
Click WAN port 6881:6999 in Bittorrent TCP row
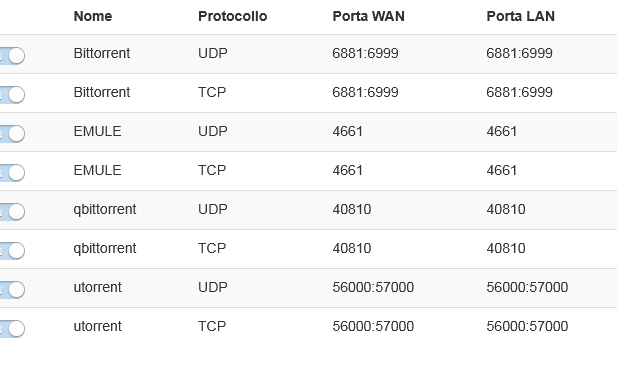point(365,92)
